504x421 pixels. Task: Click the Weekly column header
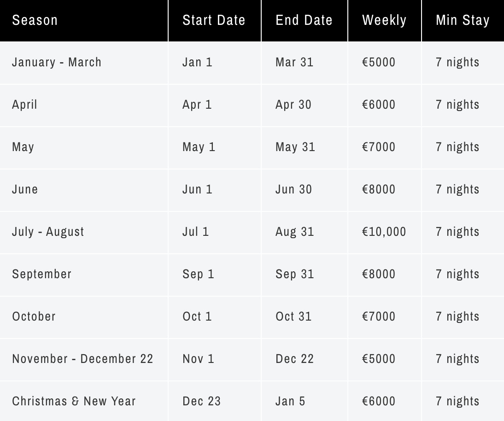[384, 20]
